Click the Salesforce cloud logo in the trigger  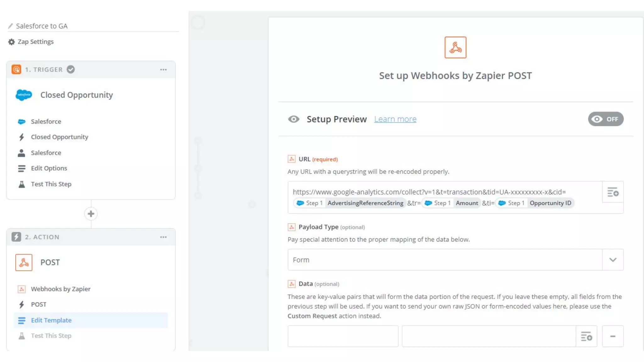point(24,95)
